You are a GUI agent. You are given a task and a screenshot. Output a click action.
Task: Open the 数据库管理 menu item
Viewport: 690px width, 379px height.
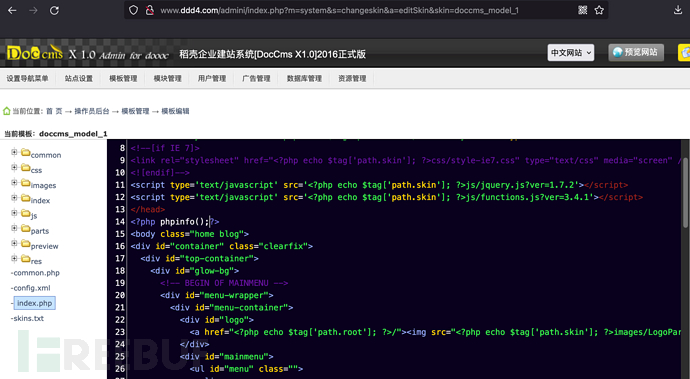[x=304, y=78]
